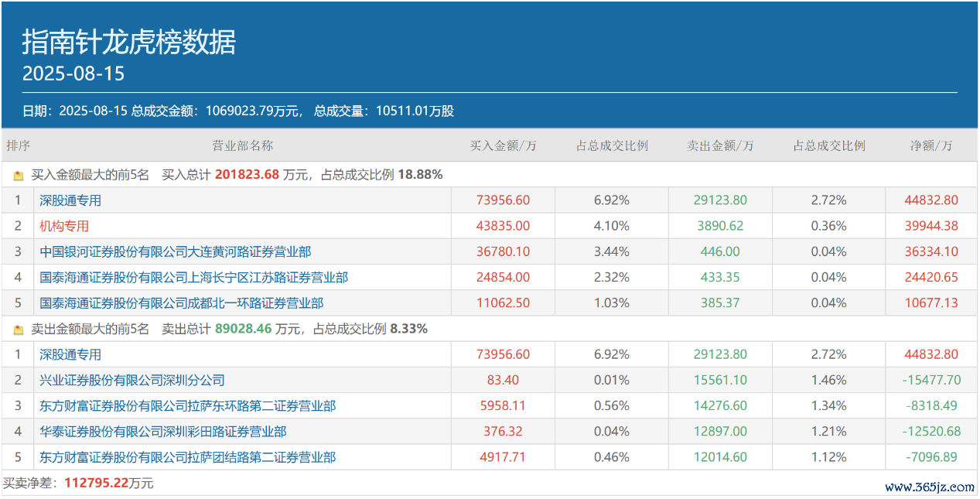Click the sell ratio 8.33%
The width and height of the screenshot is (980, 499).
pos(409,329)
